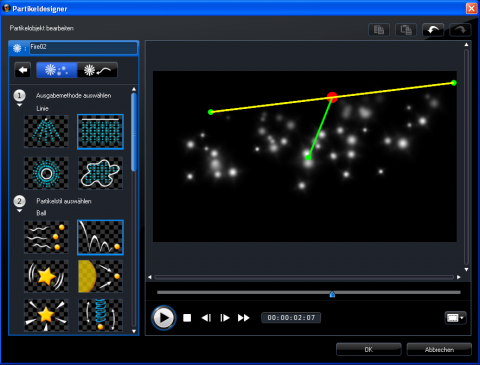Select the freeform mask emit method thumbnail
Screen dimensions: 480x365
(x=100, y=173)
